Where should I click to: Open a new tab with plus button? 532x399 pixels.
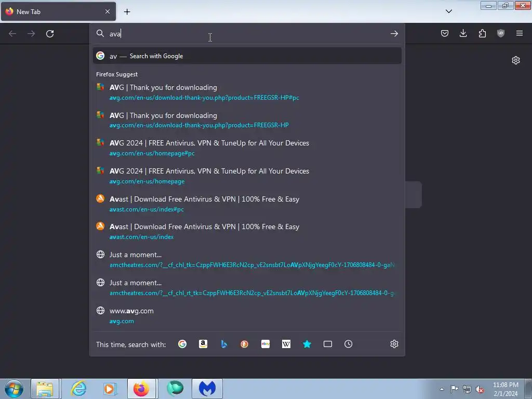[x=127, y=12]
